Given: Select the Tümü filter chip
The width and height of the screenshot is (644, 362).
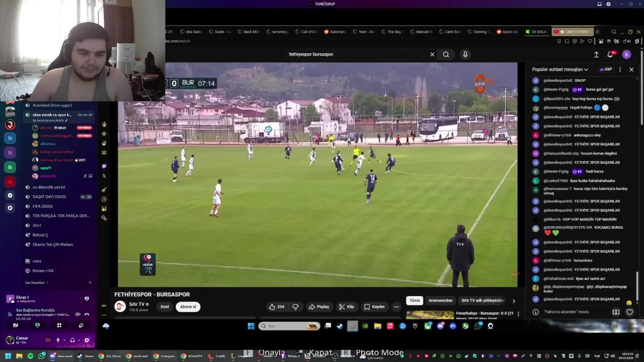Looking at the screenshot, I should click(415, 300).
